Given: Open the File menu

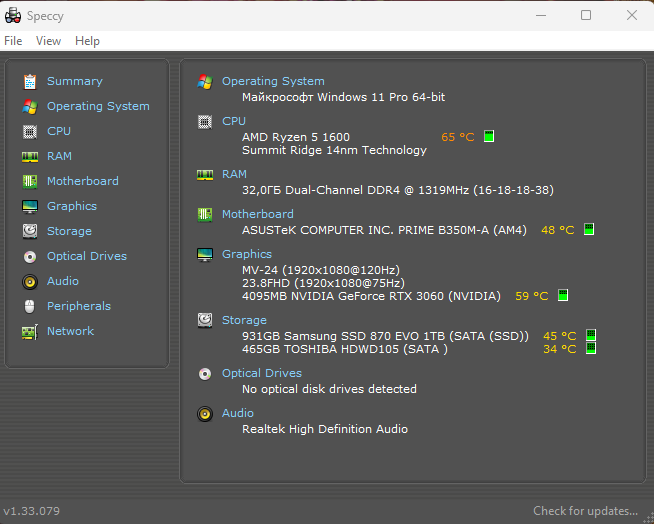Looking at the screenshot, I should coord(13,41).
